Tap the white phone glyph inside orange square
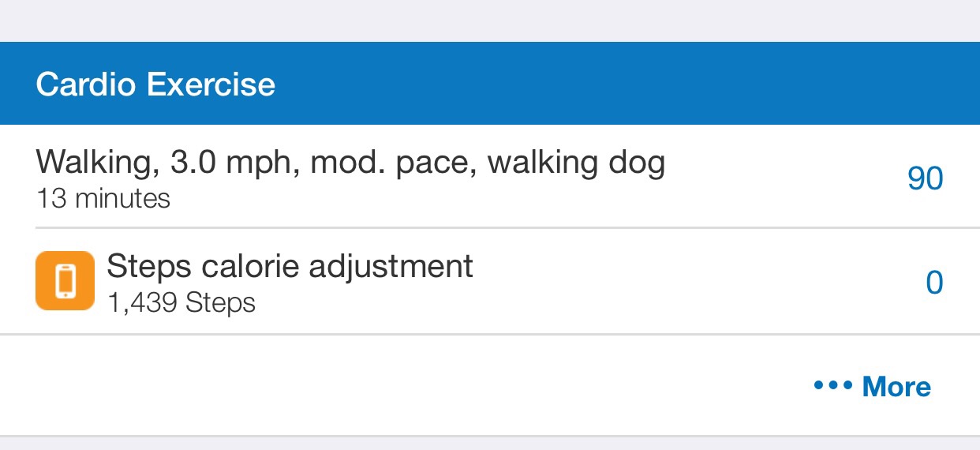Image resolution: width=980 pixels, height=450 pixels. 65,281
